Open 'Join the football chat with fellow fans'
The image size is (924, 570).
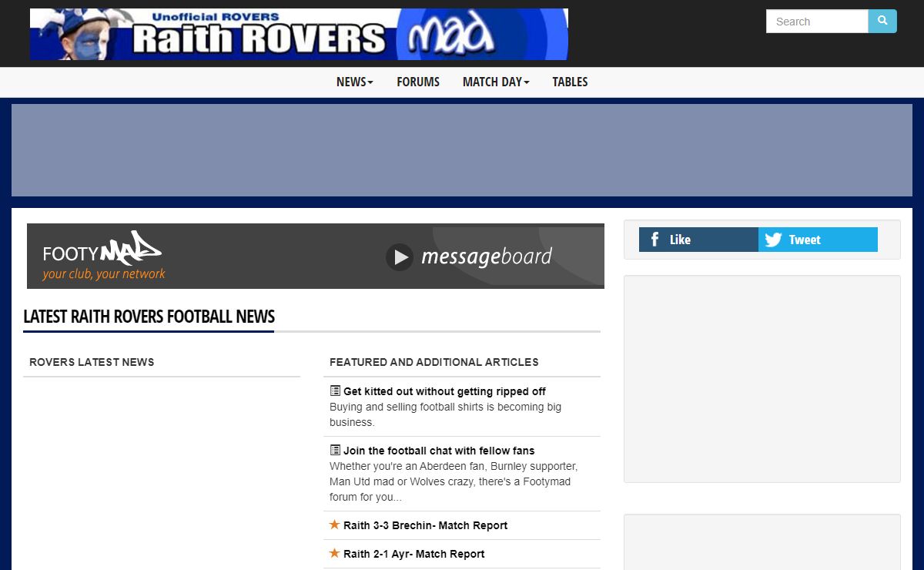(439, 451)
